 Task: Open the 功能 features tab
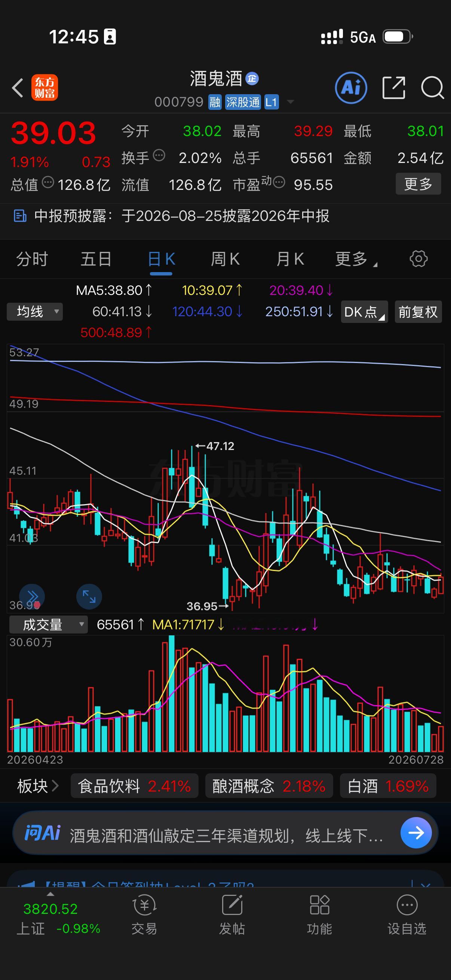(319, 915)
